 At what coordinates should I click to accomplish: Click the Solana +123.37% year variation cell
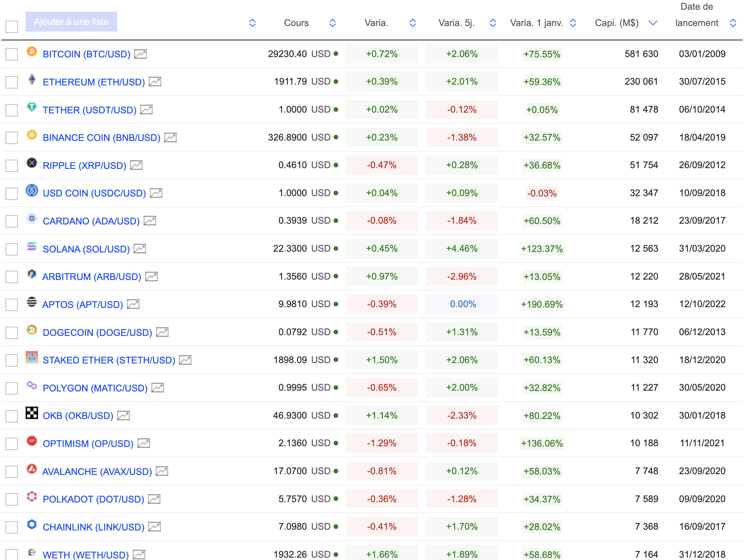coord(542,249)
